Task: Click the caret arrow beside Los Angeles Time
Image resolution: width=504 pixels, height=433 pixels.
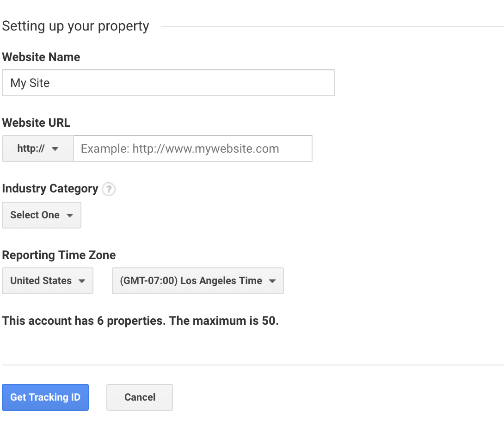Action: tap(272, 281)
